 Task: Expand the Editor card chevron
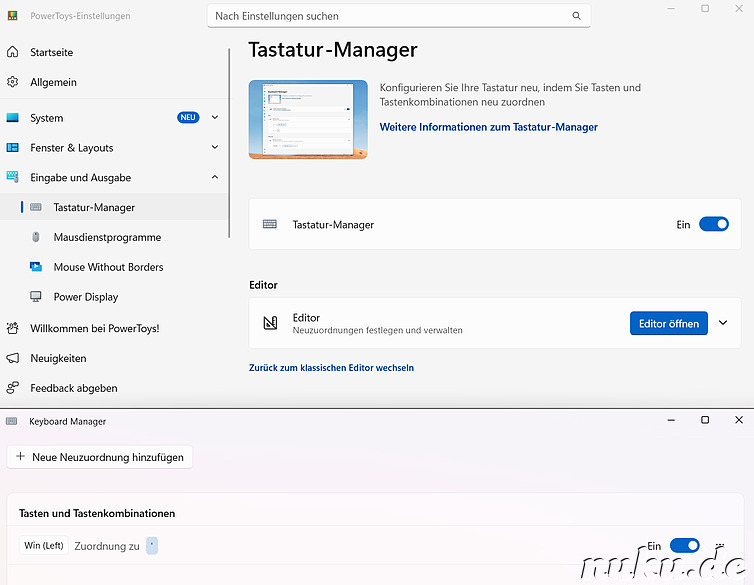[723, 323]
